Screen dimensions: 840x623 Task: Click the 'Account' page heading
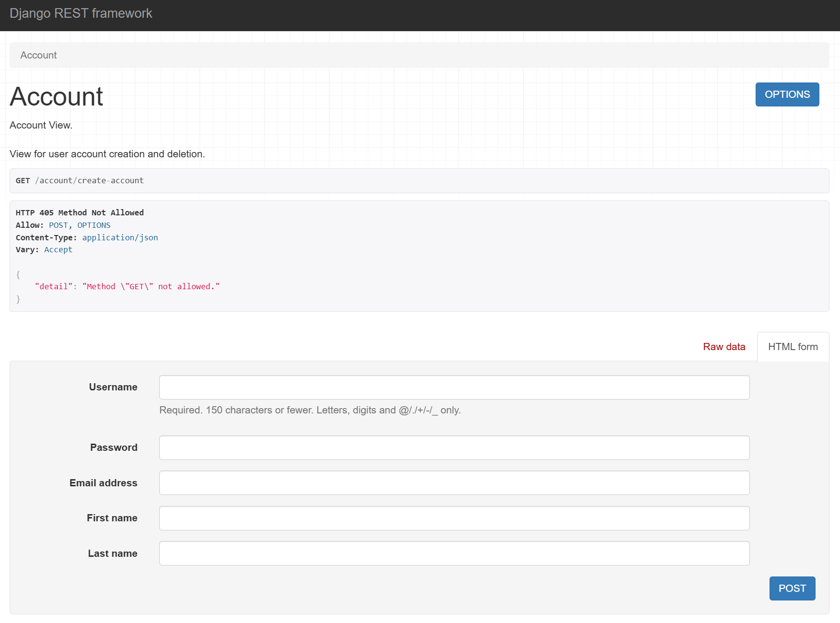[x=57, y=96]
